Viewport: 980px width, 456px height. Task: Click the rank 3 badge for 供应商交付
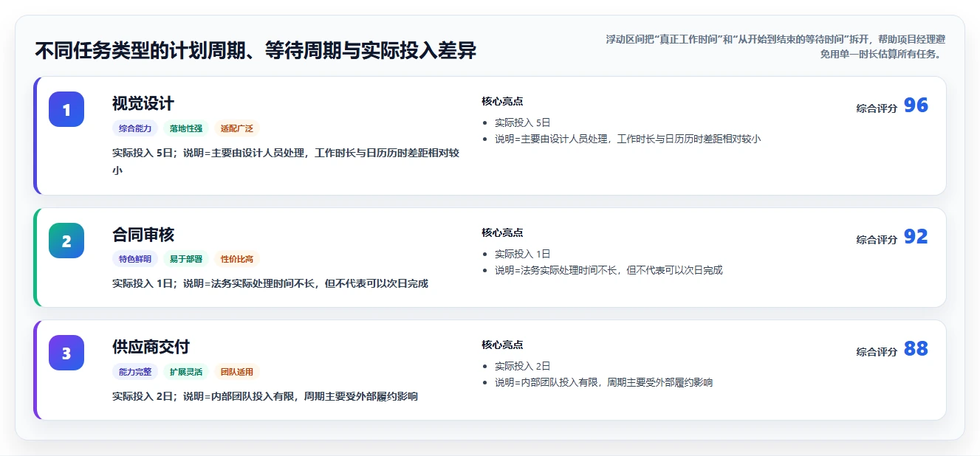click(66, 353)
